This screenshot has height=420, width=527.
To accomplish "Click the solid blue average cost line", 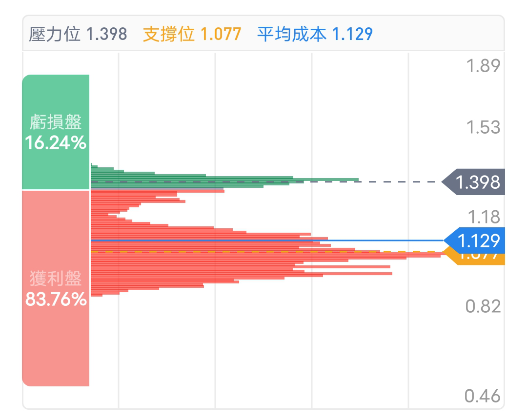I will [x=267, y=240].
